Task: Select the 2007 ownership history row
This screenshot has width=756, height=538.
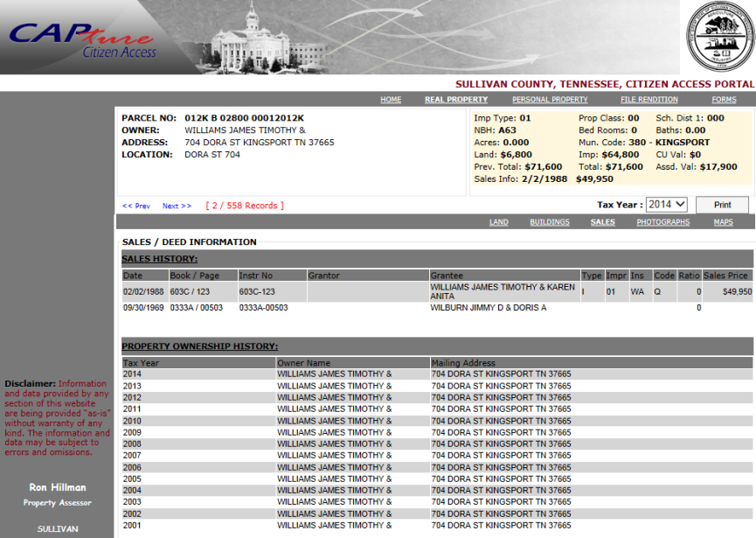Action: (x=437, y=456)
